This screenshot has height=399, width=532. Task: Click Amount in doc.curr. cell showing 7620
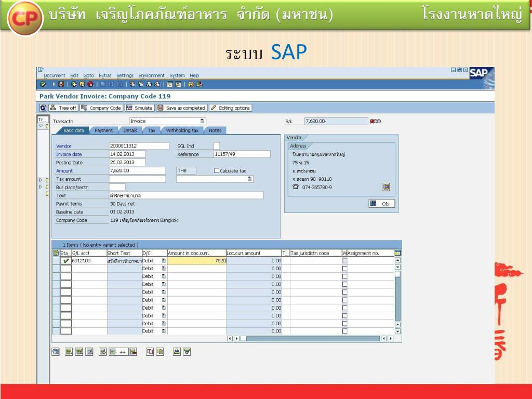[197, 261]
